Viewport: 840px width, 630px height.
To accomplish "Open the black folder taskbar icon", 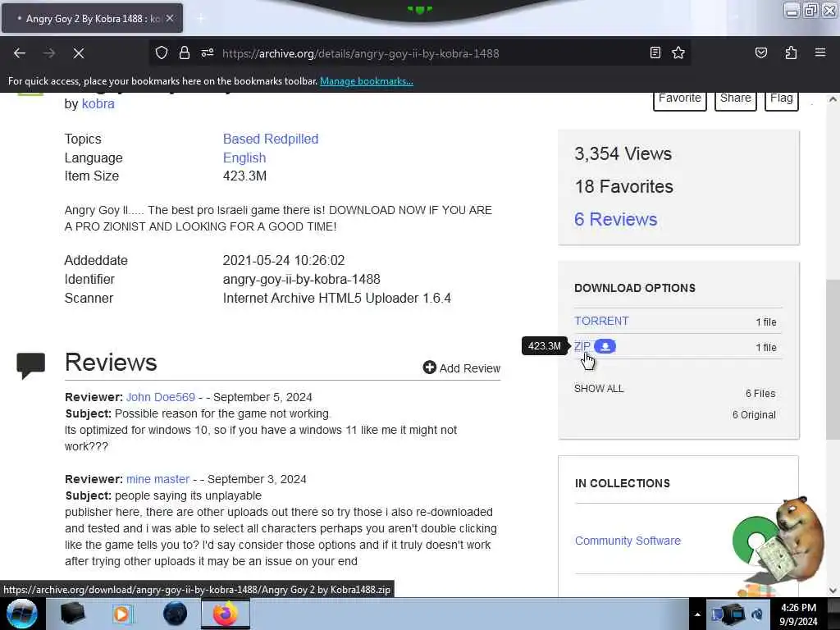I will coord(72,614).
